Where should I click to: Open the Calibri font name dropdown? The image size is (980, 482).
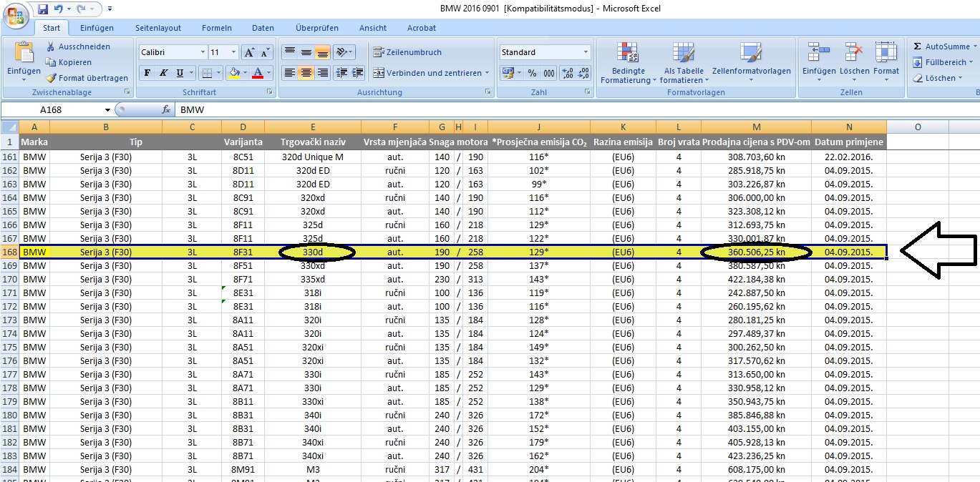pos(202,52)
